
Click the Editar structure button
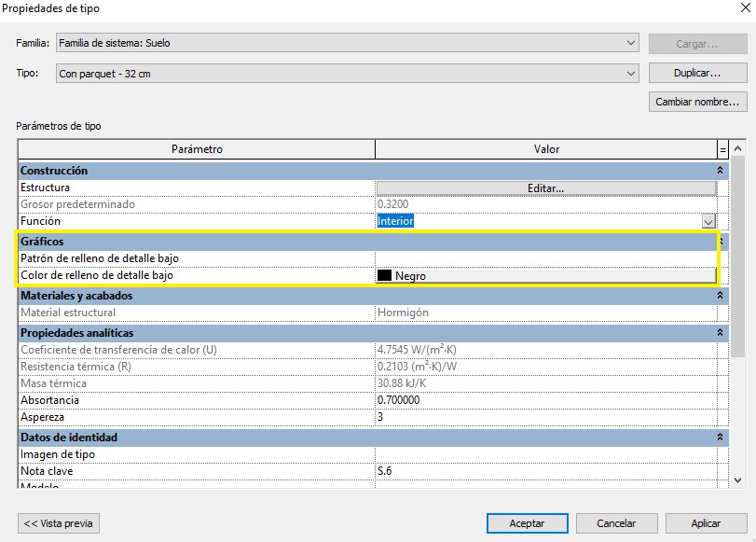click(545, 188)
